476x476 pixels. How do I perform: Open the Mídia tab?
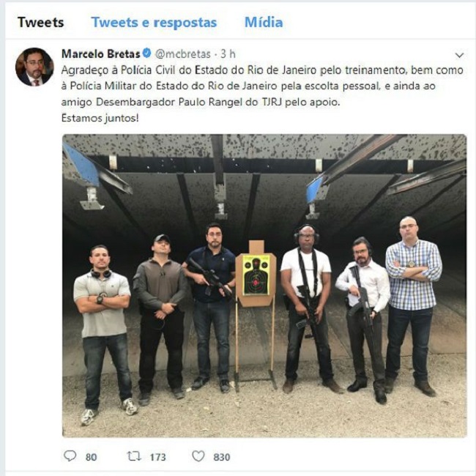coord(264,23)
